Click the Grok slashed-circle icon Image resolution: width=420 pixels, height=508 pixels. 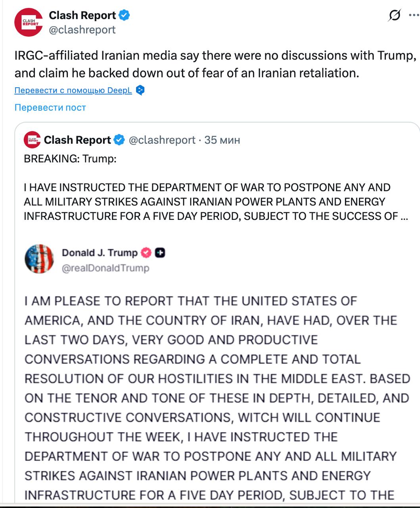[394, 15]
